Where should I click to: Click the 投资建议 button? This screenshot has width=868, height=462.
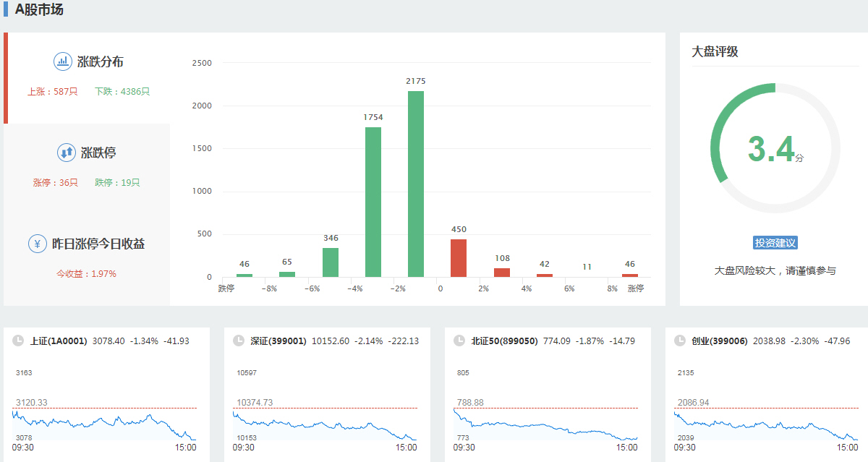(x=775, y=243)
